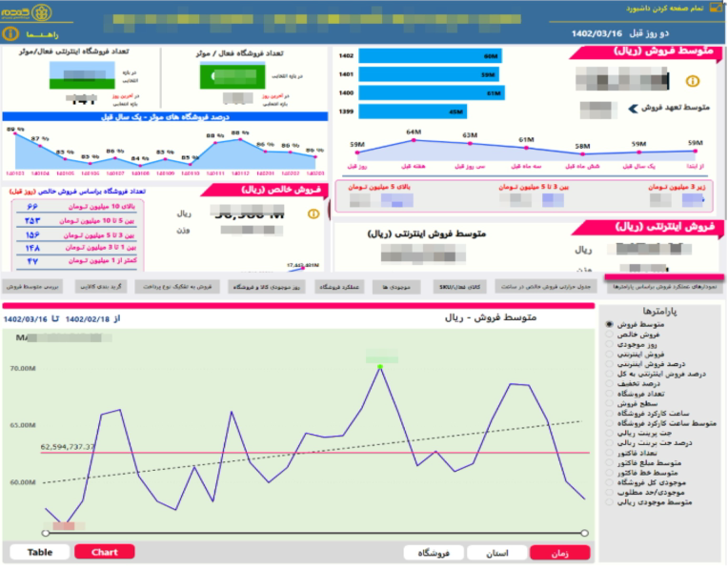728x570 pixels.
Task: Open نمودارهای عملکرد فروش براساس پارامترها tab
Action: (x=664, y=287)
